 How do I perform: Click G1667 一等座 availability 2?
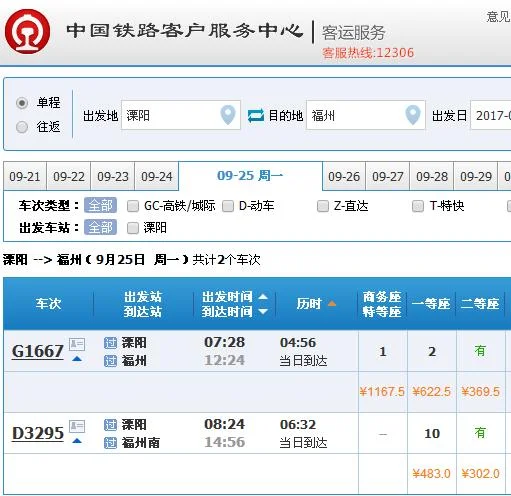coord(432,351)
